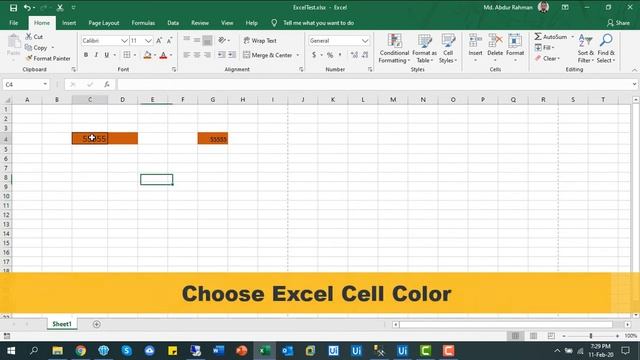Open the Font Color dropdown arrow
The height and width of the screenshot is (360, 640).
tap(171, 55)
